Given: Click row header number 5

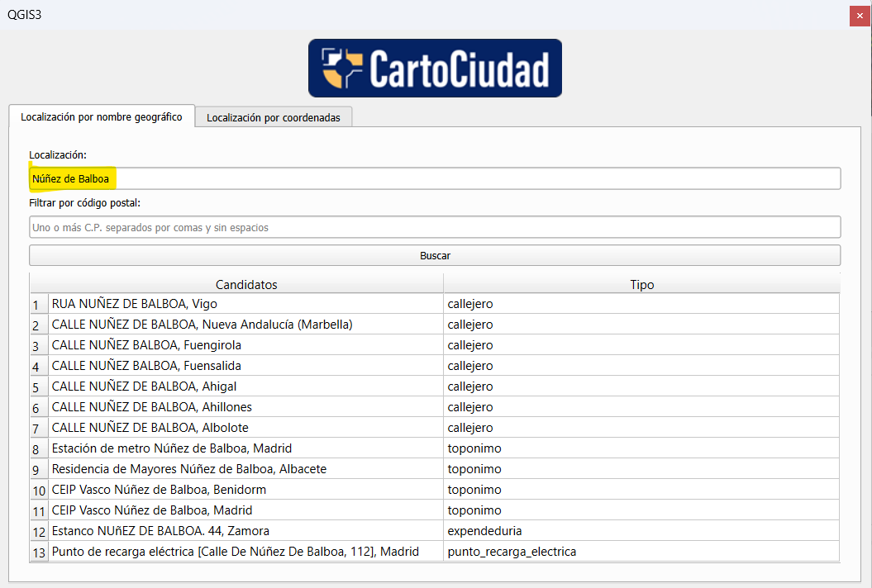Looking at the screenshot, I should 39,386.
